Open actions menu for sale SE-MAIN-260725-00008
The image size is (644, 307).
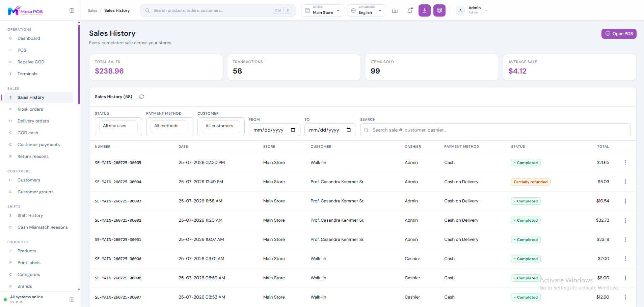tap(625, 278)
